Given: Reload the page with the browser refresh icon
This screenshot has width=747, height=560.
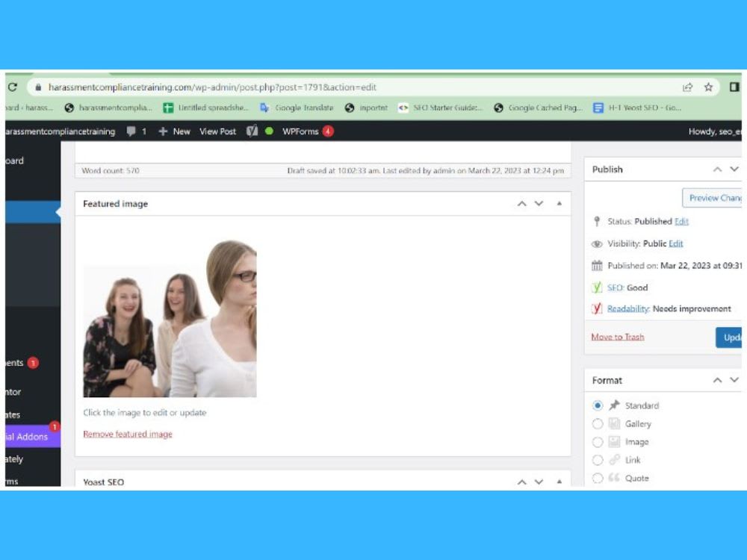Looking at the screenshot, I should 13,87.
